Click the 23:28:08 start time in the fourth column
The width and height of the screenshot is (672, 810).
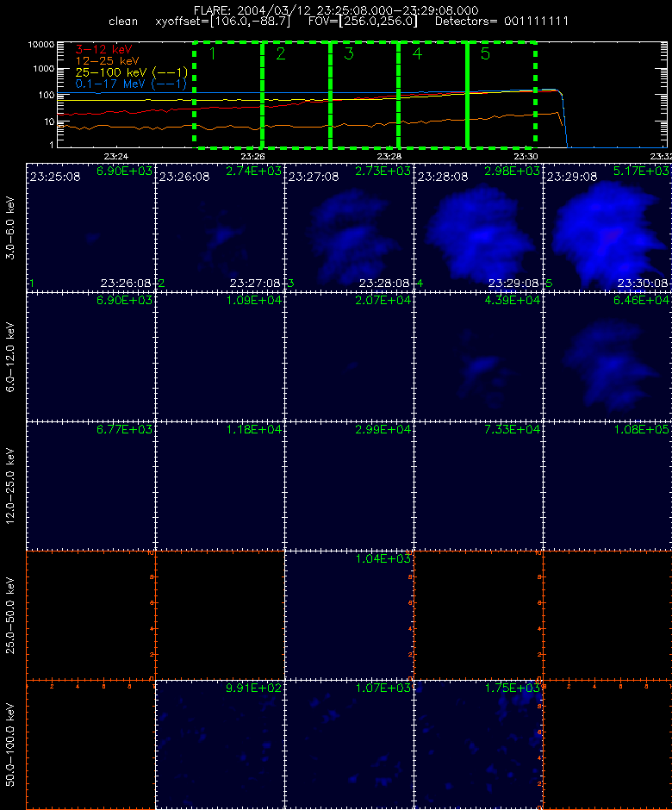click(443, 177)
